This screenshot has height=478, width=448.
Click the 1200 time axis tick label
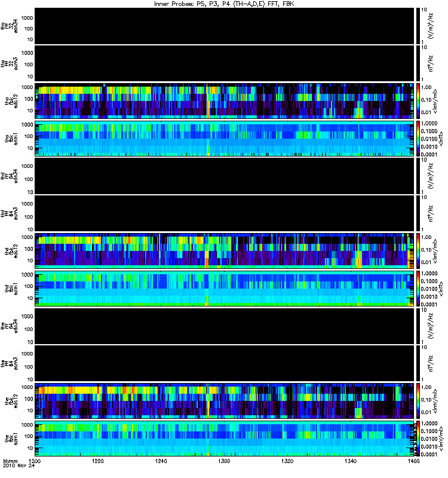(x=35, y=461)
